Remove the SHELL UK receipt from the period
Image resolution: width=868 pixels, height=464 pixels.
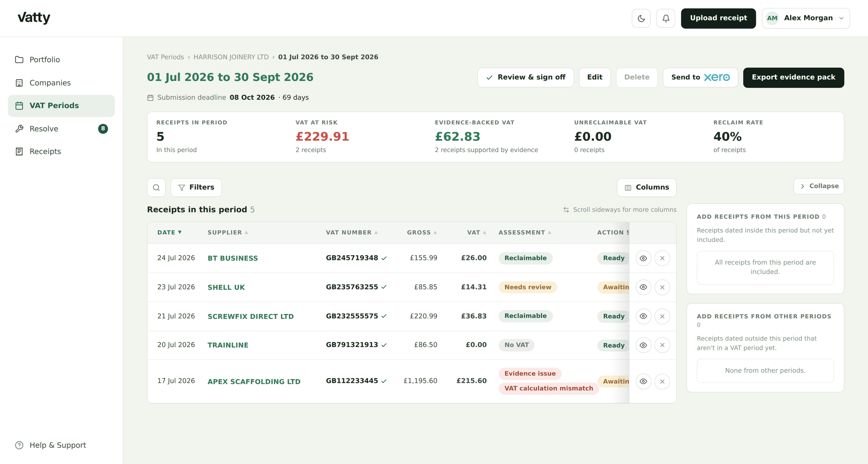(662, 287)
